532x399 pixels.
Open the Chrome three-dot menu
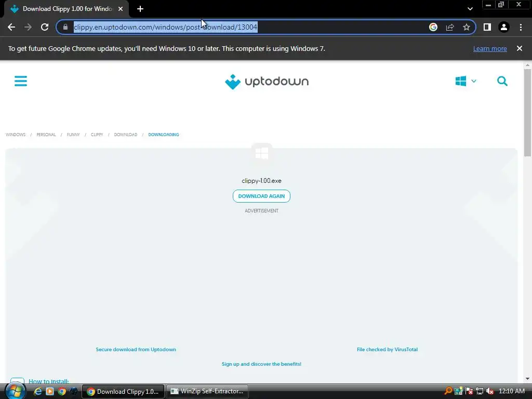[521, 27]
